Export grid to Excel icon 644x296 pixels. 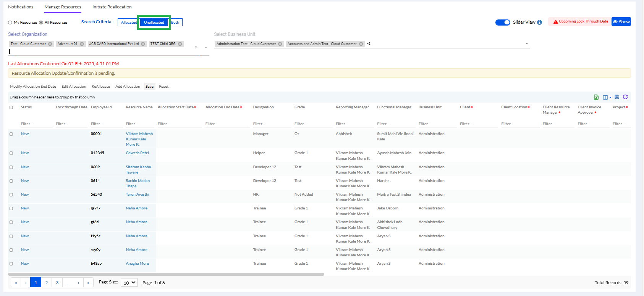pos(596,97)
